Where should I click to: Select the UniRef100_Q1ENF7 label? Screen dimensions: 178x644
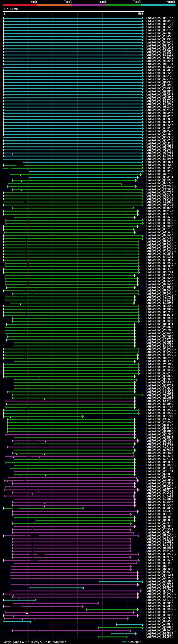click(160, 520)
